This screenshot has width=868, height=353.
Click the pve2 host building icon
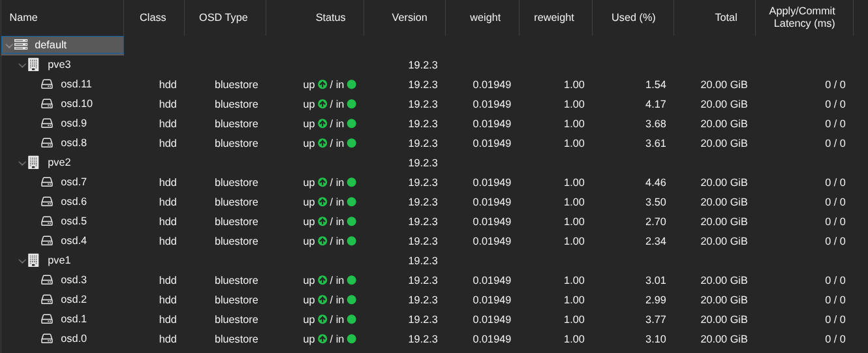click(x=33, y=162)
